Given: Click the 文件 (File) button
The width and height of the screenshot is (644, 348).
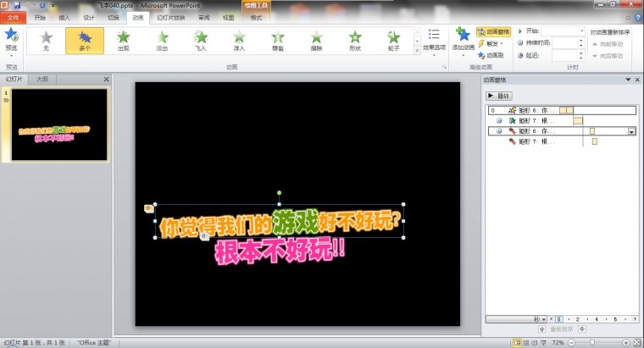Looking at the screenshot, I should point(13,17).
